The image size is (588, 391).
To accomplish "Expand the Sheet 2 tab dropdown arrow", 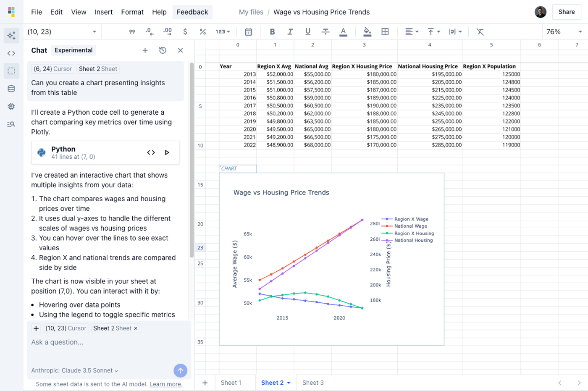I will tap(288, 383).
